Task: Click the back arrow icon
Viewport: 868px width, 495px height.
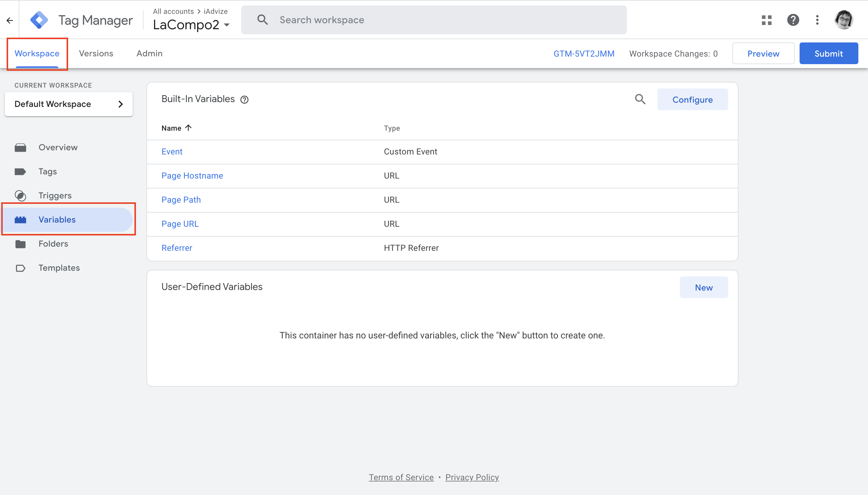Action: pyautogui.click(x=10, y=20)
